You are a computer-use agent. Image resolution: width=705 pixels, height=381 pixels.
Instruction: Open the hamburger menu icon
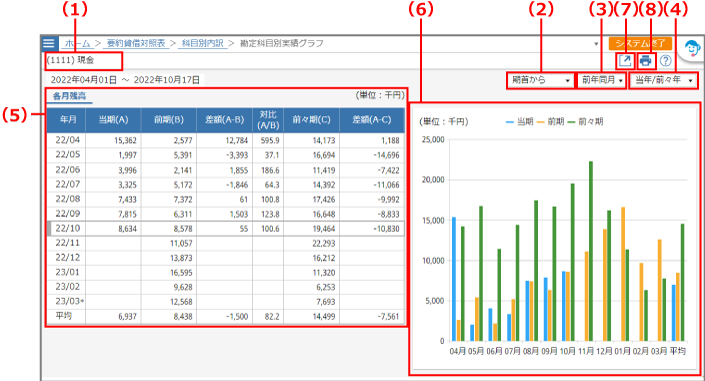[49, 43]
